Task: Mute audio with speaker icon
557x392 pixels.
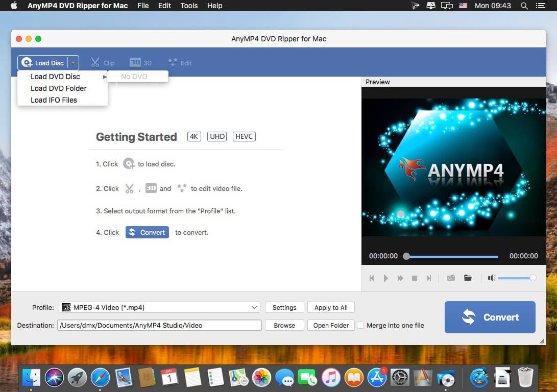Action: click(x=491, y=278)
